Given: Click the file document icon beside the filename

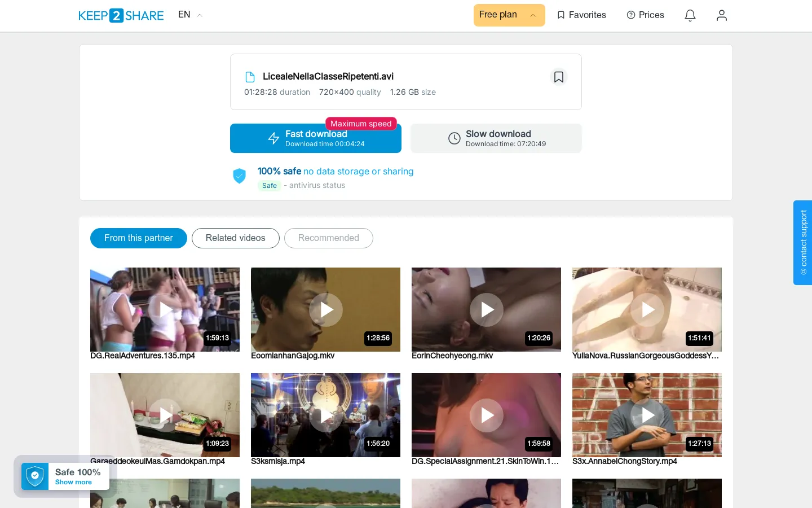Looking at the screenshot, I should 250,77.
